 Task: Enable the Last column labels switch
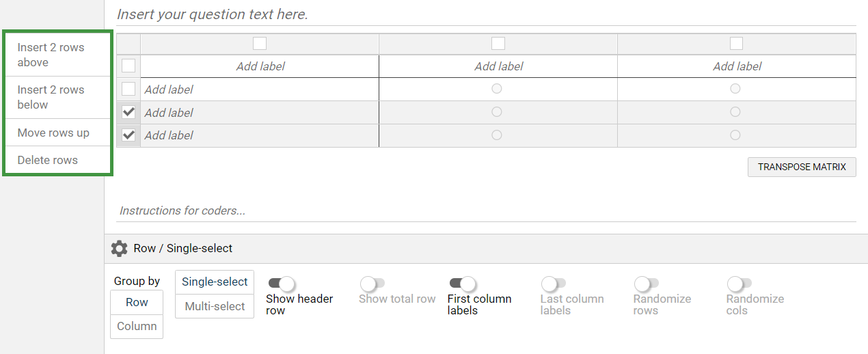pyautogui.click(x=554, y=283)
